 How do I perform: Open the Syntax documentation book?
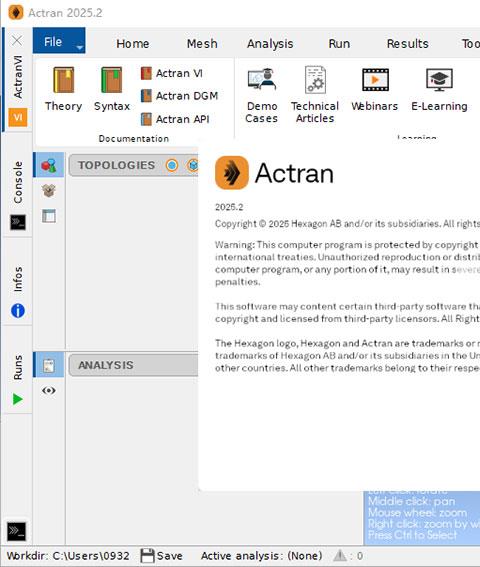(112, 89)
